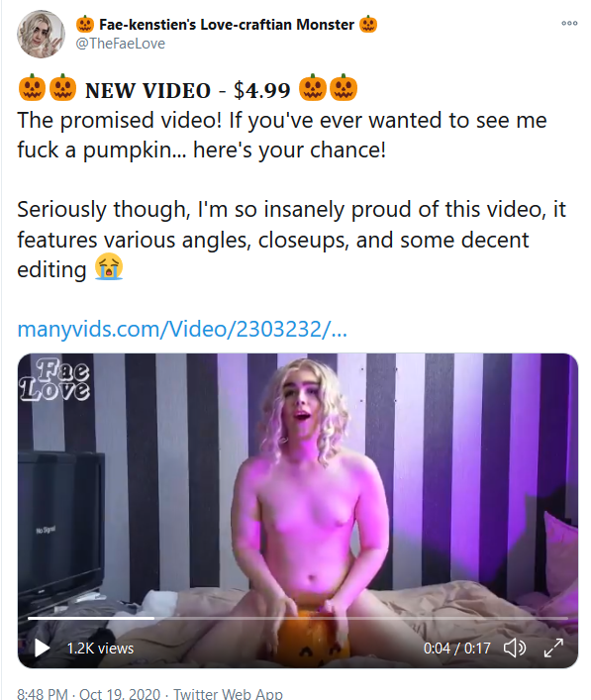Open the tweet's more options menu
This screenshot has width=591, height=700.
[569, 23]
